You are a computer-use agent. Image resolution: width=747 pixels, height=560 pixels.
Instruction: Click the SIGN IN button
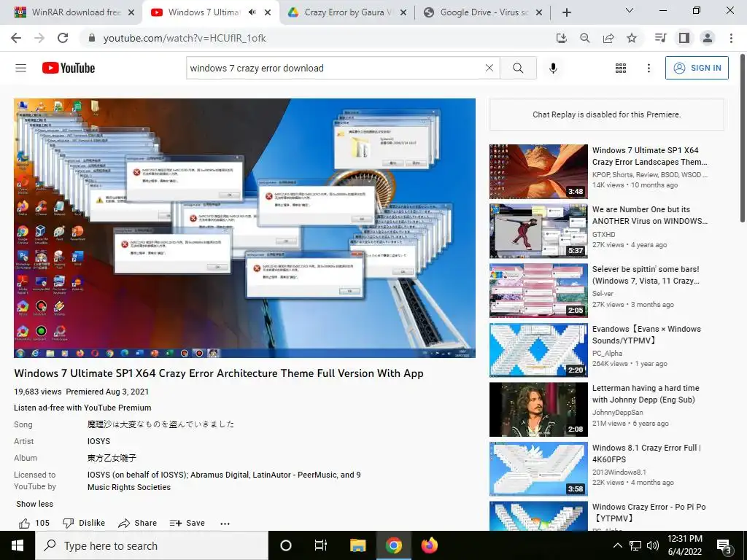tap(697, 68)
